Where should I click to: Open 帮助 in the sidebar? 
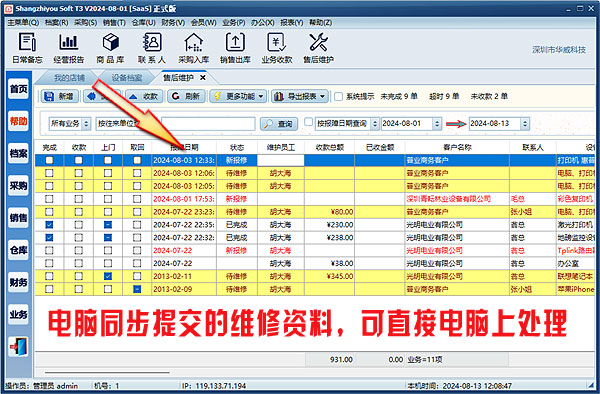tap(18, 121)
